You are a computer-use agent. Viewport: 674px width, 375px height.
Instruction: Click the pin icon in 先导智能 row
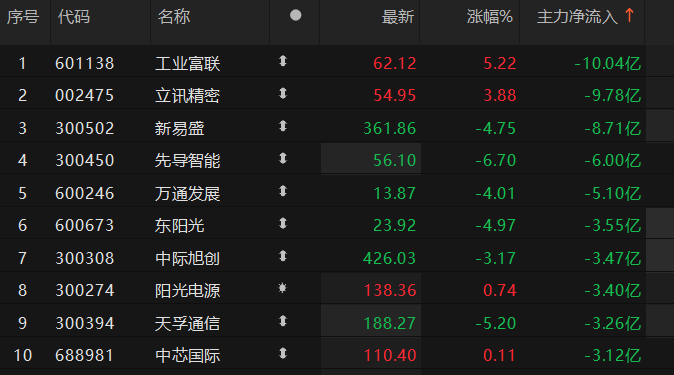pos(282,158)
